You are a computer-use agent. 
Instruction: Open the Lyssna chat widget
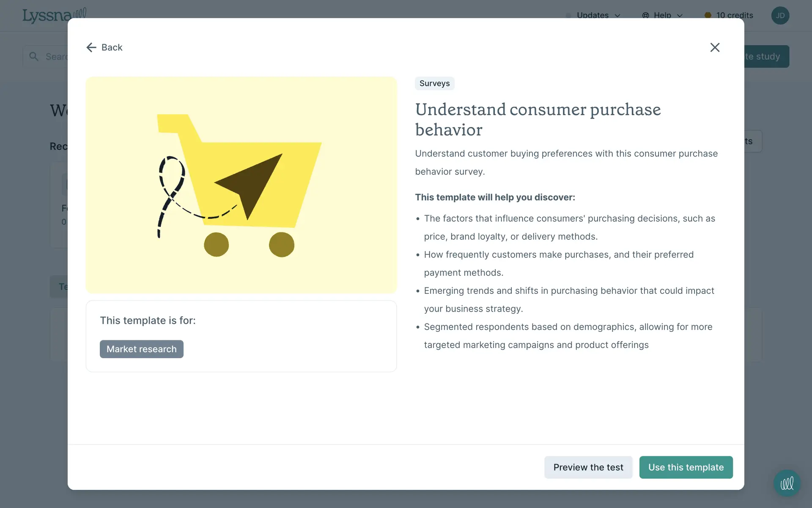(x=787, y=483)
